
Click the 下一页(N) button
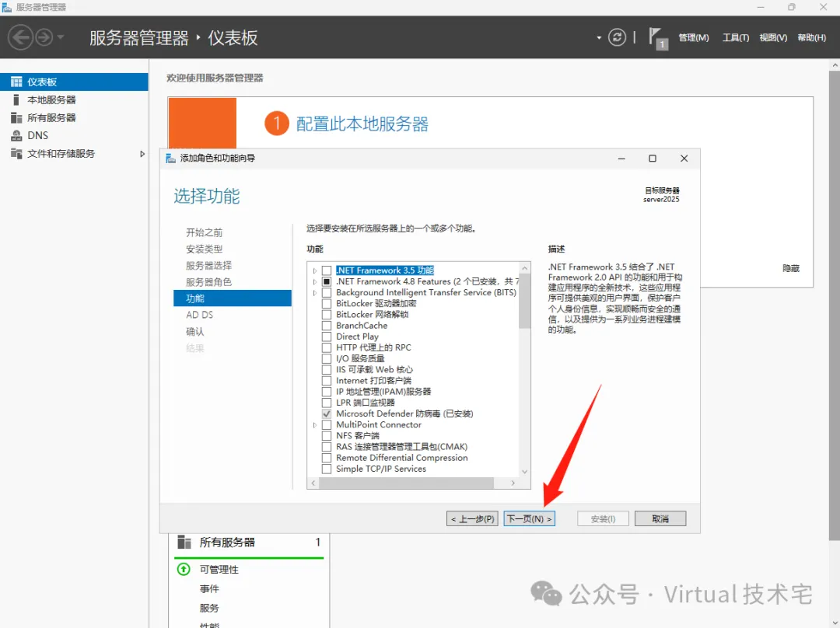pos(530,518)
